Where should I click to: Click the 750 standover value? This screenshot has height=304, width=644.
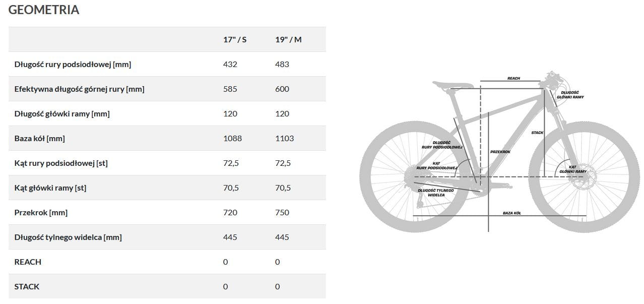pyautogui.click(x=282, y=212)
